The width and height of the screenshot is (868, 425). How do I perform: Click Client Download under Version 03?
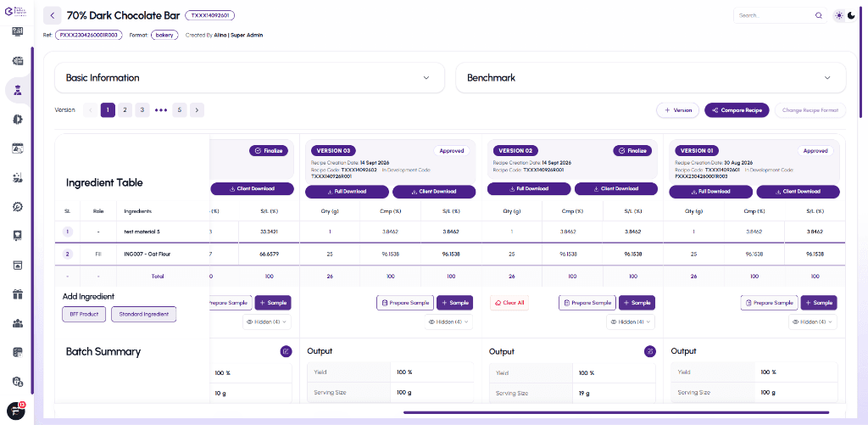pyautogui.click(x=434, y=192)
